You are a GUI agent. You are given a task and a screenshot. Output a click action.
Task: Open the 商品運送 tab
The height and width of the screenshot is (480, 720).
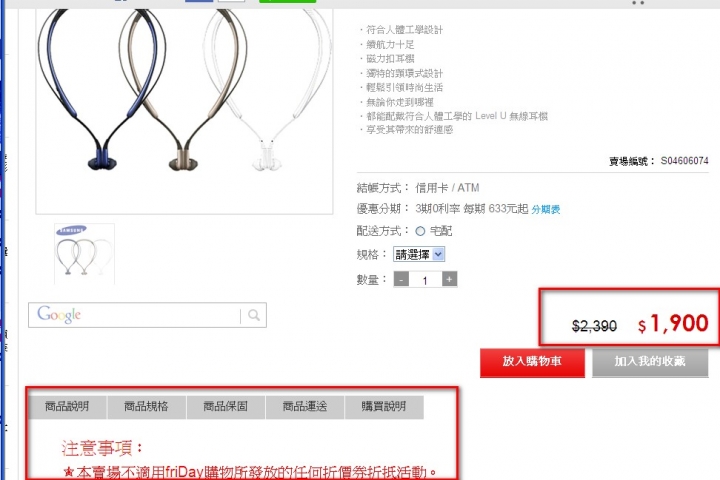click(x=305, y=407)
